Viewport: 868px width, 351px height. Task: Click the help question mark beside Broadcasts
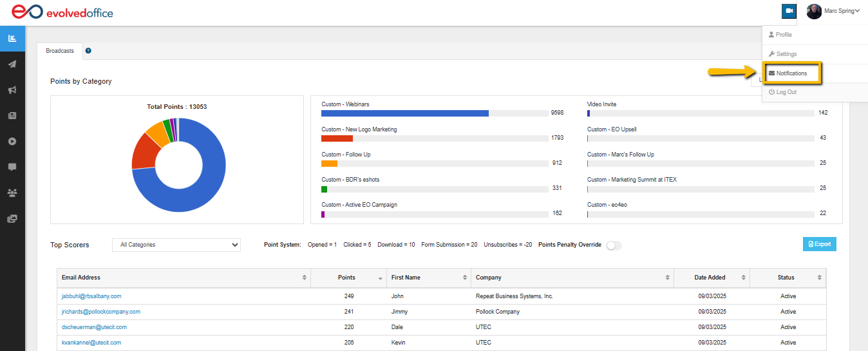88,50
